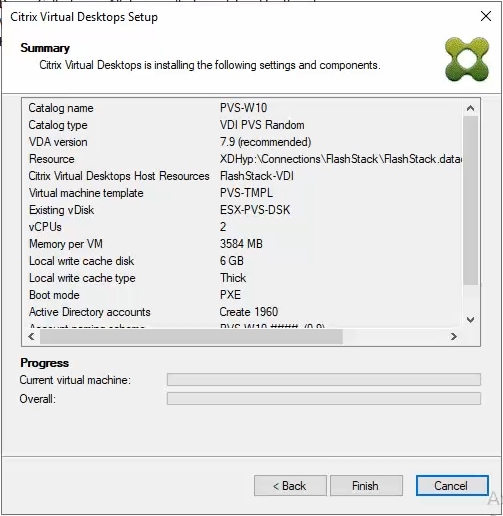Select the 'Thick' write cache type value
503x516 pixels.
click(233, 278)
